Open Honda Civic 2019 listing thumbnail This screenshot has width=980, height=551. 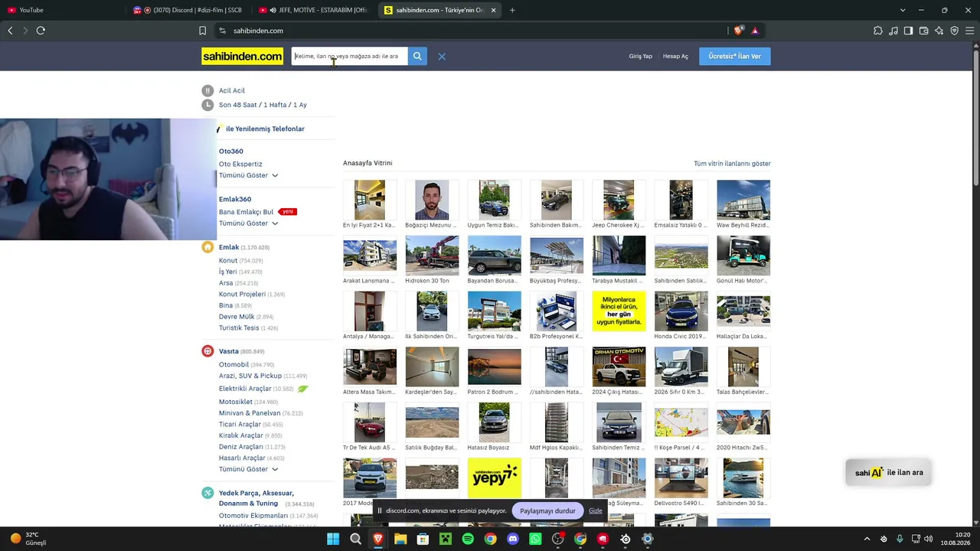point(681,311)
